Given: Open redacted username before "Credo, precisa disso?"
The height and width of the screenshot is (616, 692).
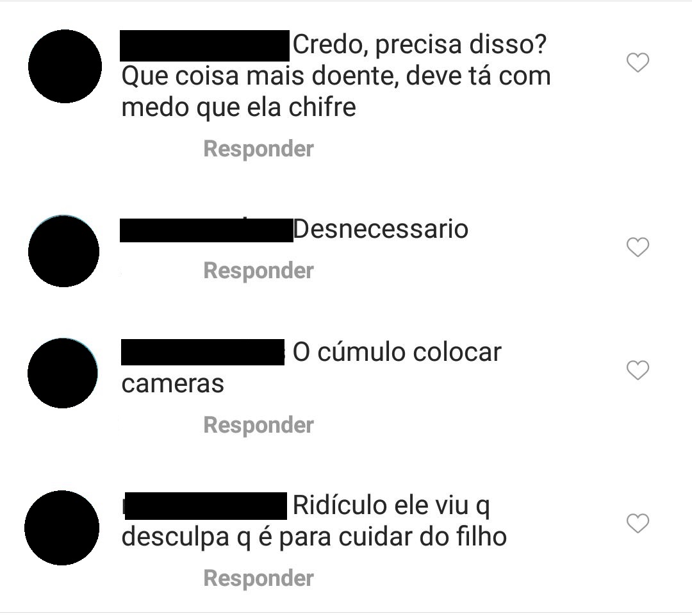Looking at the screenshot, I should [205, 46].
